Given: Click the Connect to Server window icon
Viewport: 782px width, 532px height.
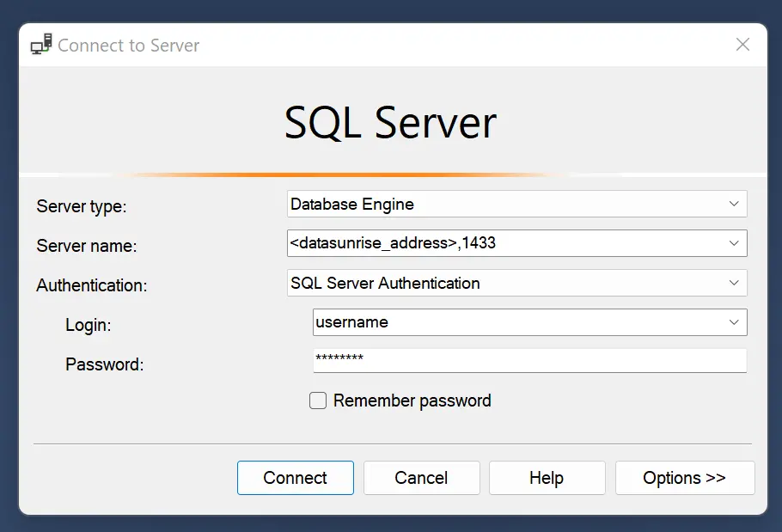Looking at the screenshot, I should [41, 45].
